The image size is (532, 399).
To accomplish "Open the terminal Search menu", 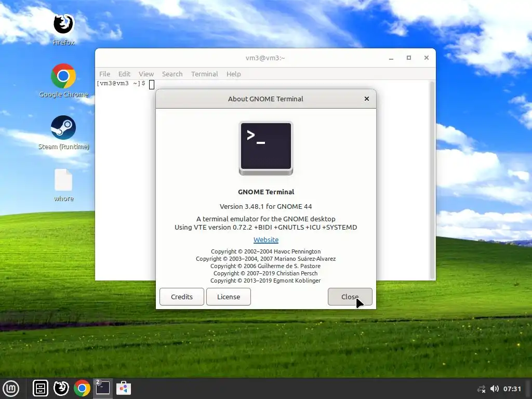I will (172, 74).
